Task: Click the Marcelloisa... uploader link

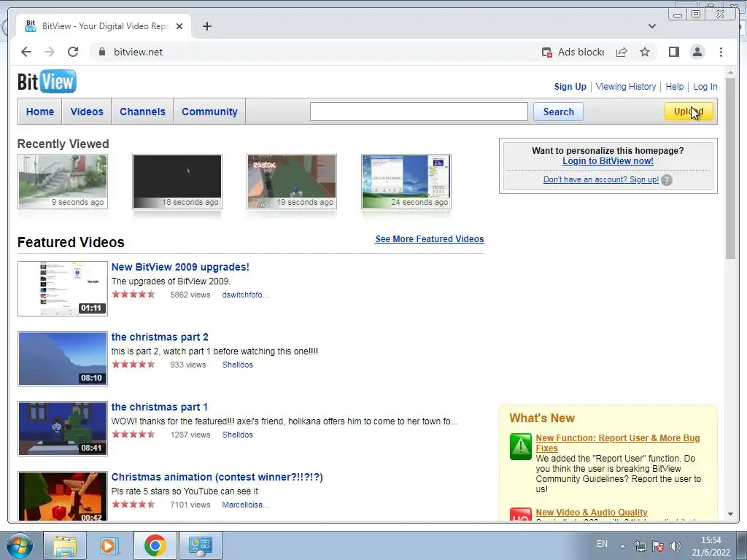Action: coord(245,505)
